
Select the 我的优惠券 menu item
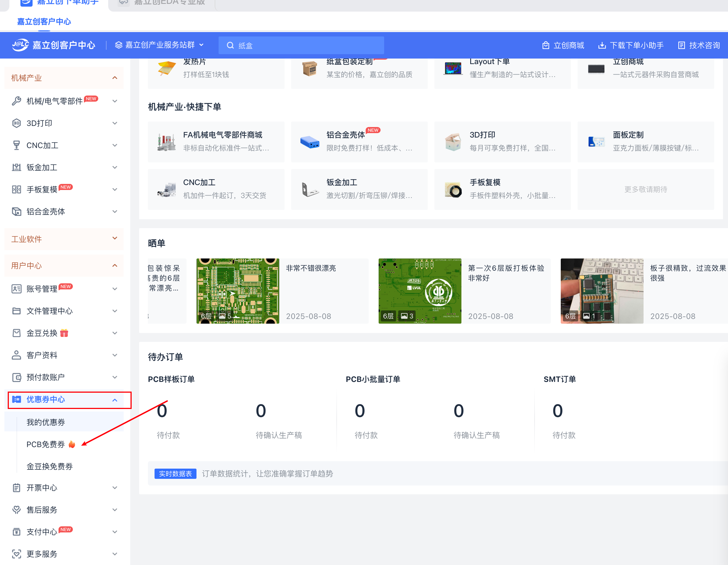(46, 422)
